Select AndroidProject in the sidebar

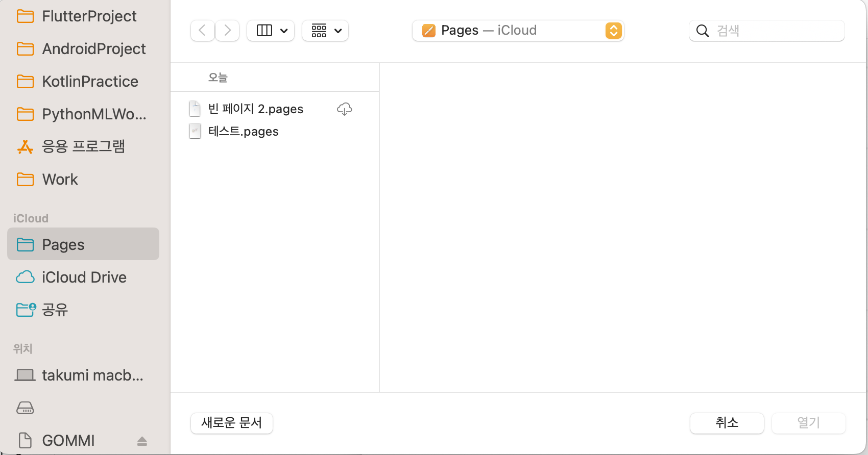[x=83, y=49]
